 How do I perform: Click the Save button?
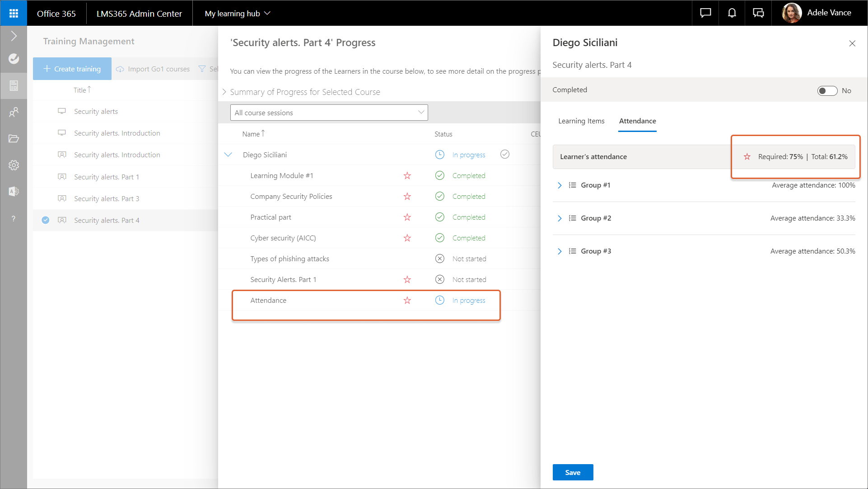coord(573,472)
